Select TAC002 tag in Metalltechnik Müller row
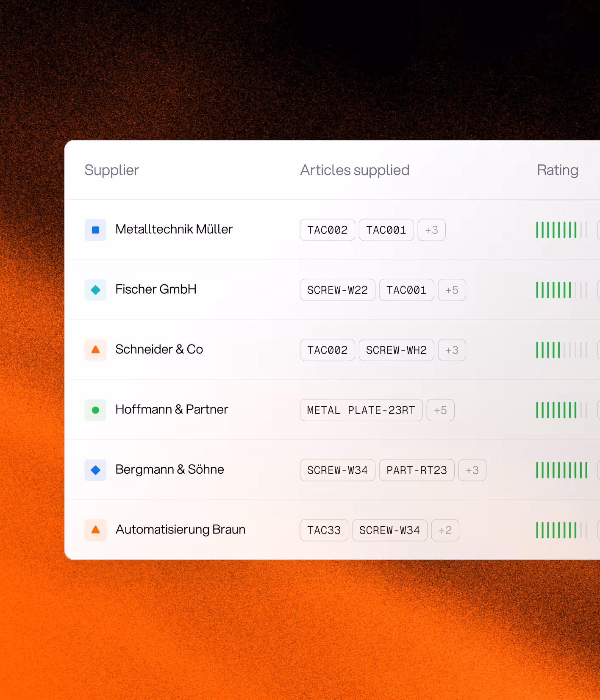Viewport: 600px width, 700px height. [x=328, y=230]
